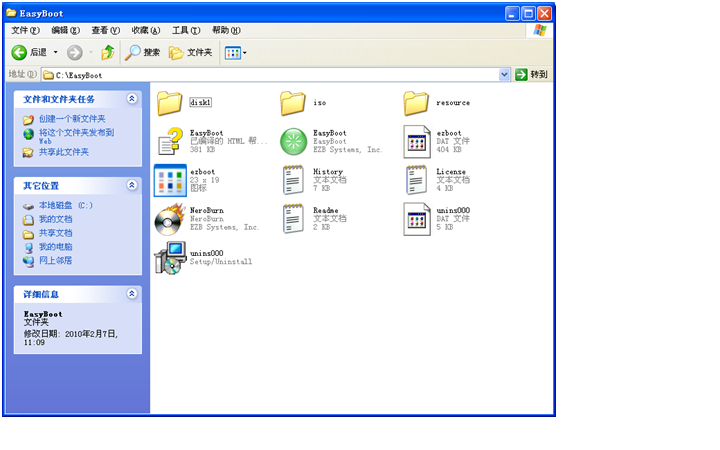Select the green EasyBoot application icon
Viewport: 720px width, 450px height.
293,141
